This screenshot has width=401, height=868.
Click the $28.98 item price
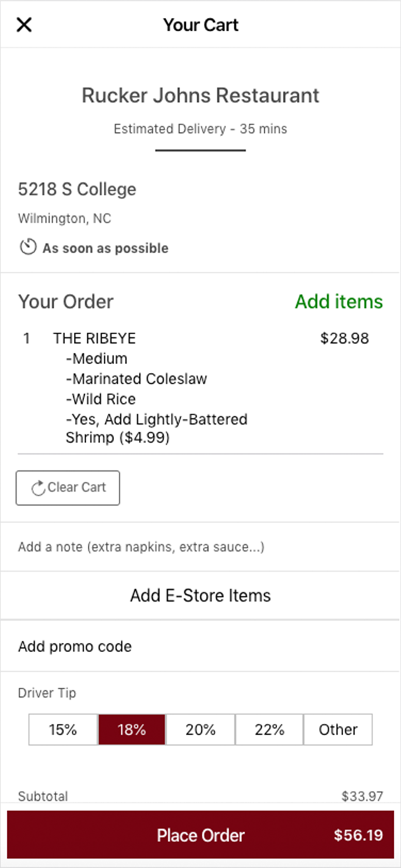coord(345,339)
